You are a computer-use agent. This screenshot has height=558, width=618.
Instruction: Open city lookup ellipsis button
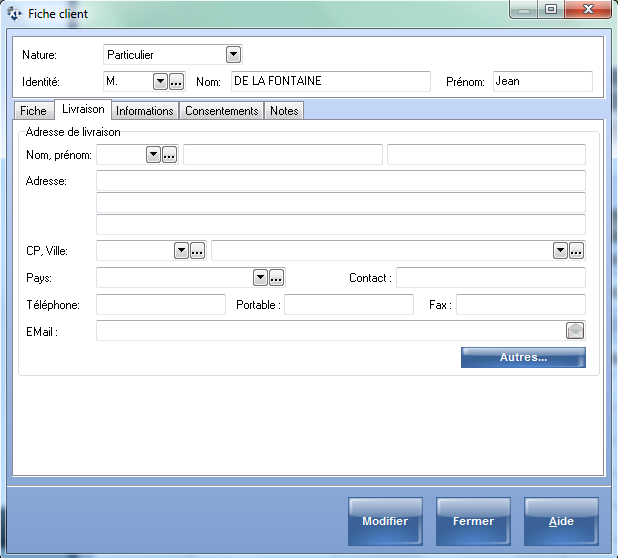pos(577,251)
